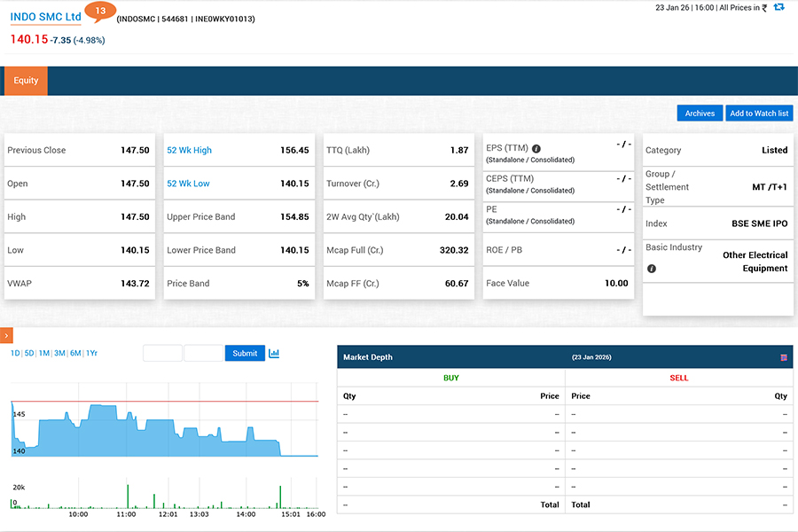This screenshot has height=532, width=798.
Task: Click the Basic Industry info icon
Action: click(652, 268)
